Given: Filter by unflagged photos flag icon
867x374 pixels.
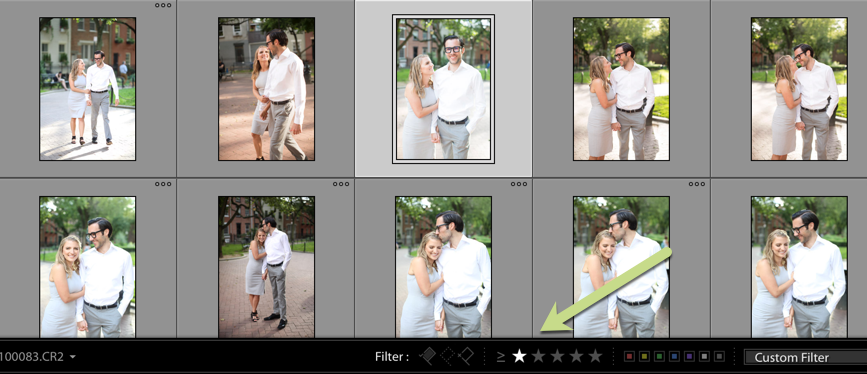Looking at the screenshot, I should [446, 356].
